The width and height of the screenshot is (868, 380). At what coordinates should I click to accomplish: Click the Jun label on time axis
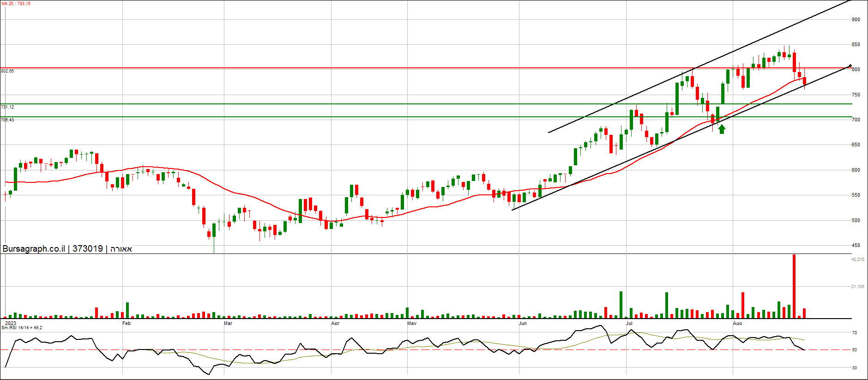523,323
